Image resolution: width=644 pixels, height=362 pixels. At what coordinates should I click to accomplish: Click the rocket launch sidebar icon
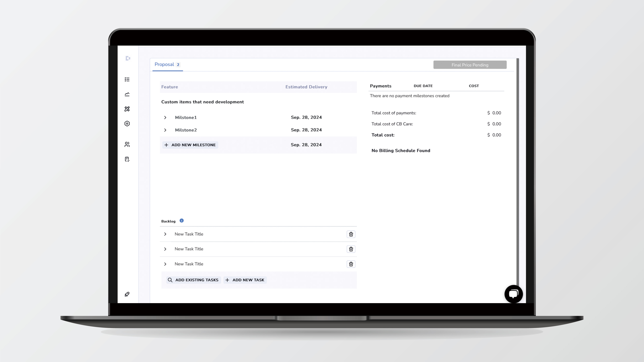pos(127,294)
